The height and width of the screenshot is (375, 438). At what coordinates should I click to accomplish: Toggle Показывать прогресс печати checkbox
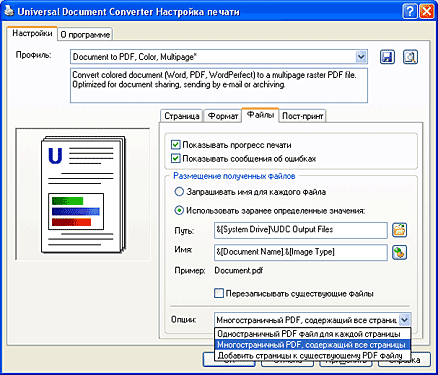tap(175, 145)
